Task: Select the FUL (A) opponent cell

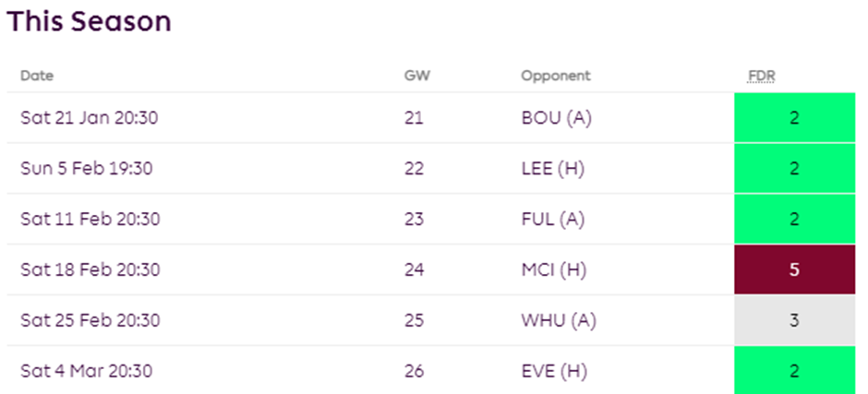Action: 552,219
